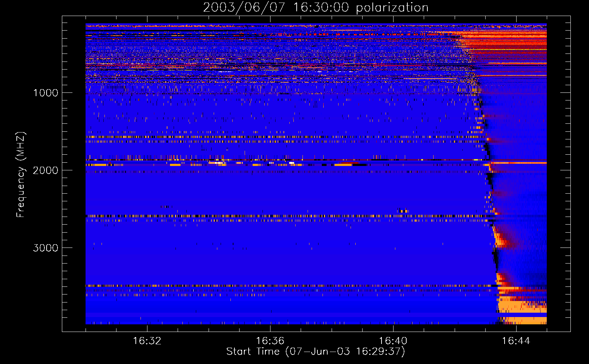Click the 16:44 time tick label

(516, 341)
